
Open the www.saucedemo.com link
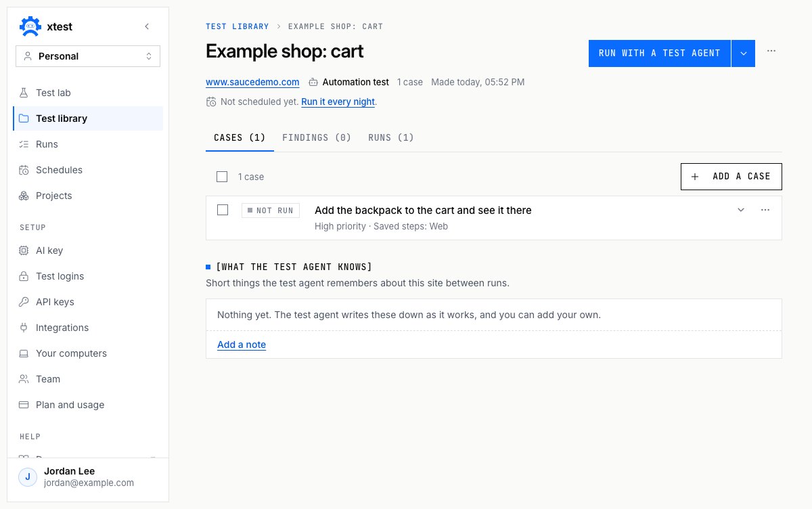(x=252, y=82)
